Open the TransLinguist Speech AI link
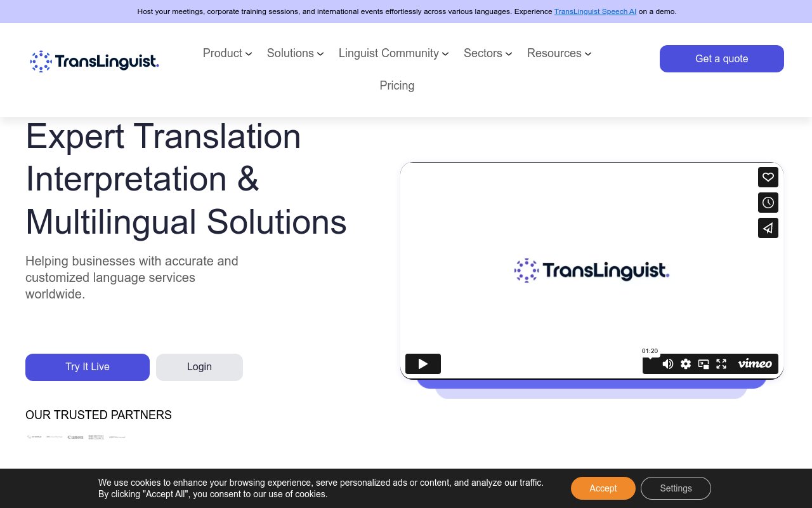 pos(595,11)
